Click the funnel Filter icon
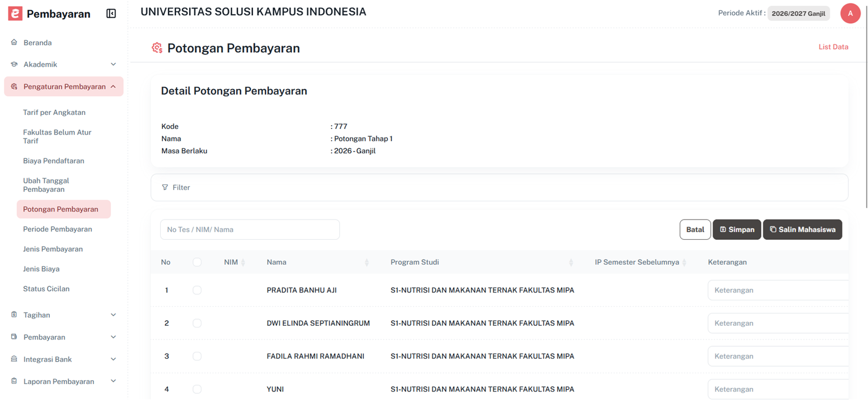Screen dimensions: 868x409 (165, 187)
